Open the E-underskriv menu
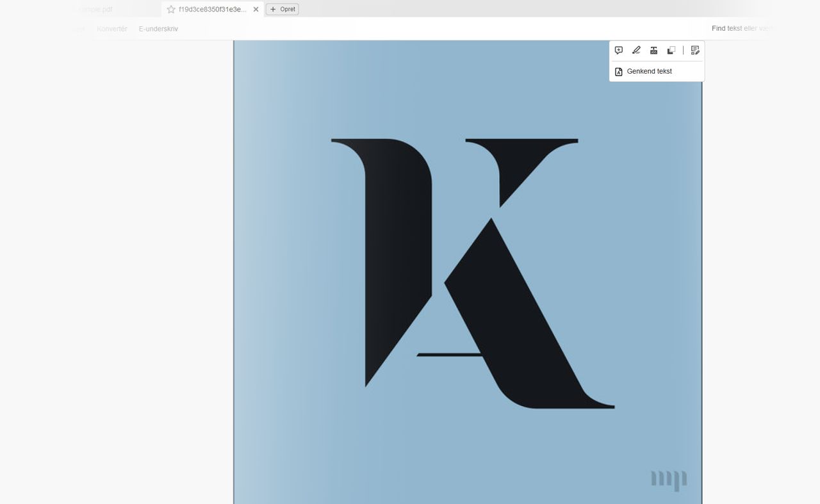The image size is (820, 504). 158,29
